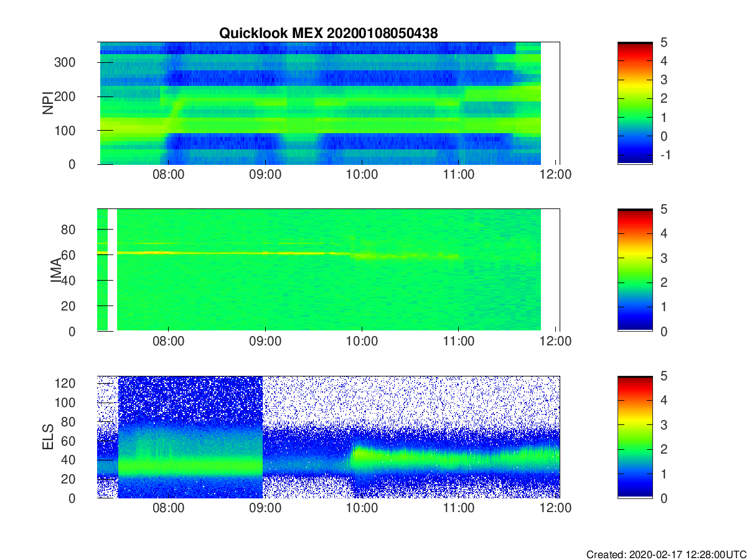Click the 4 label on ELS colorbar
Viewport: 747px width, 560px height.
663,400
